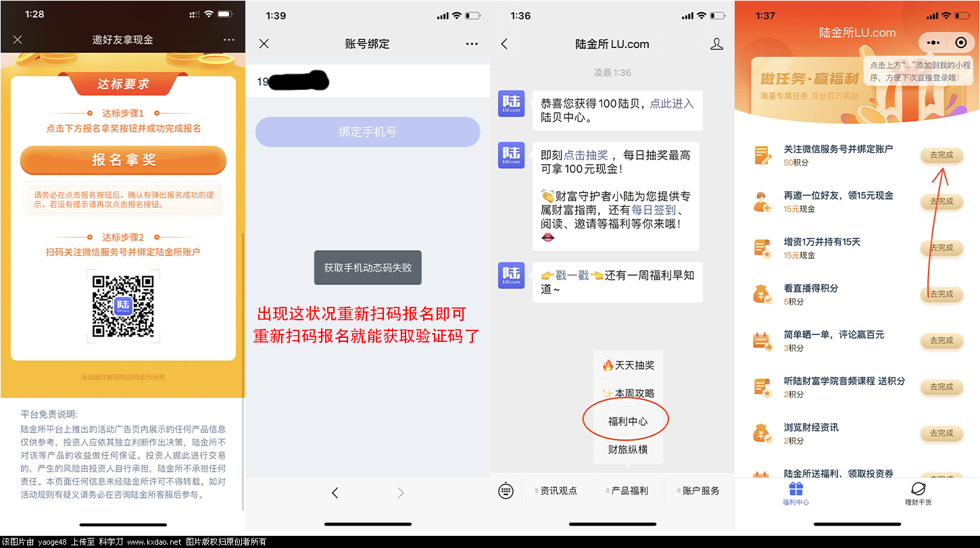Tap the 看直播得积分 money bag icon
Screen dimensions: 980x548
pos(763,295)
